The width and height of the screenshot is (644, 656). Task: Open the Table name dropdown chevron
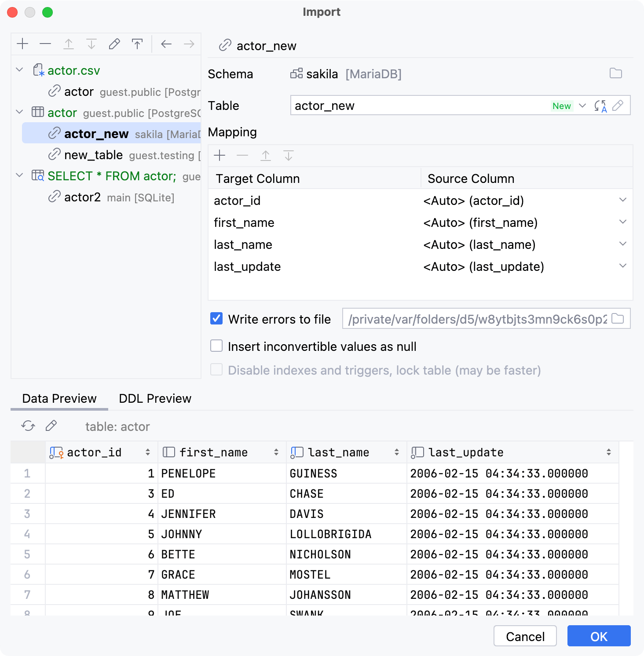point(582,106)
